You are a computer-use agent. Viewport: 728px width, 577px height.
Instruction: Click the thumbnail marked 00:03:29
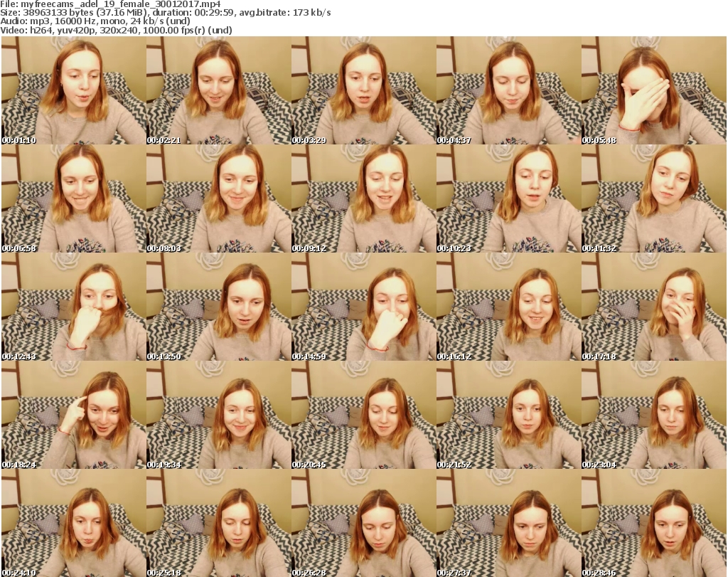point(363,90)
